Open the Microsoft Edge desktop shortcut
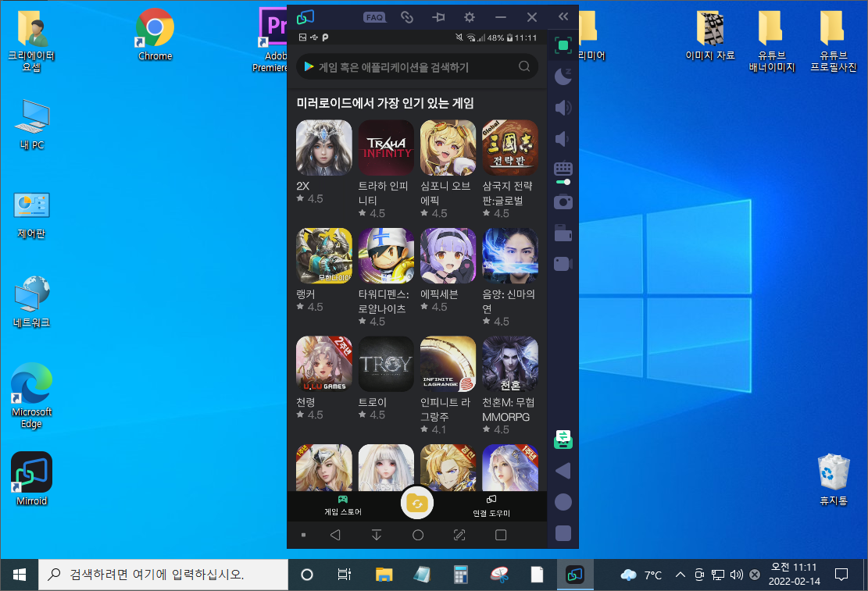Image resolution: width=868 pixels, height=591 pixels. [31, 395]
